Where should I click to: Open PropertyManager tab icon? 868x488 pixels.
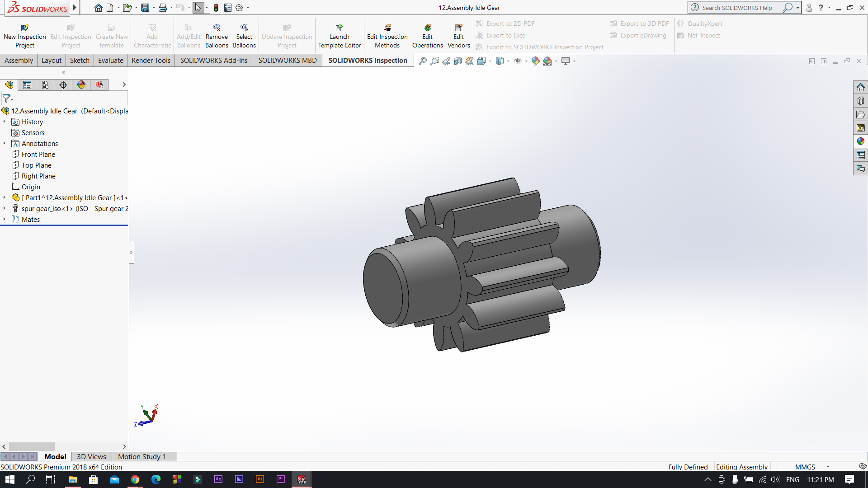(x=27, y=84)
